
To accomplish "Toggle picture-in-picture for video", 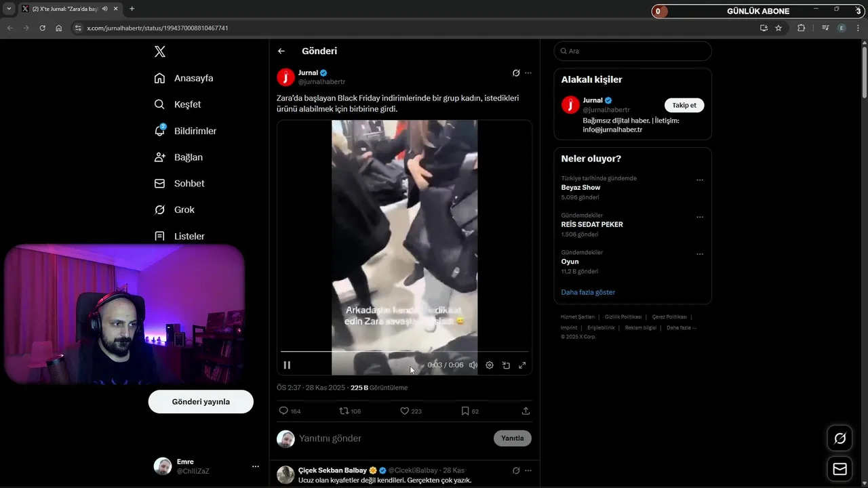I will point(506,365).
